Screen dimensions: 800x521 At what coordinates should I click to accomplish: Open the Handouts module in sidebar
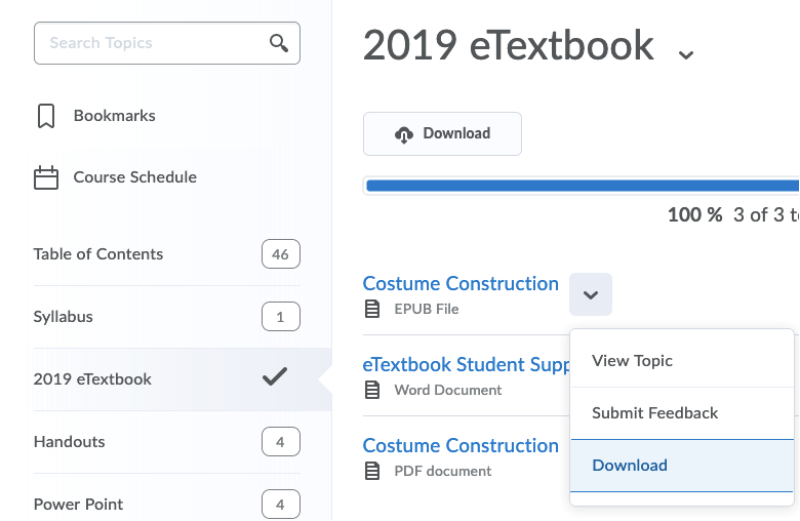(69, 441)
